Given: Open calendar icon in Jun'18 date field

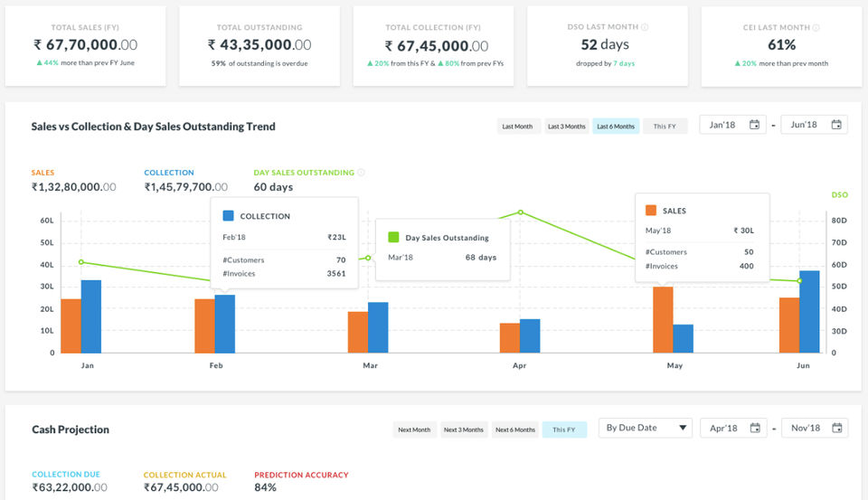Looking at the screenshot, I should click(x=835, y=125).
